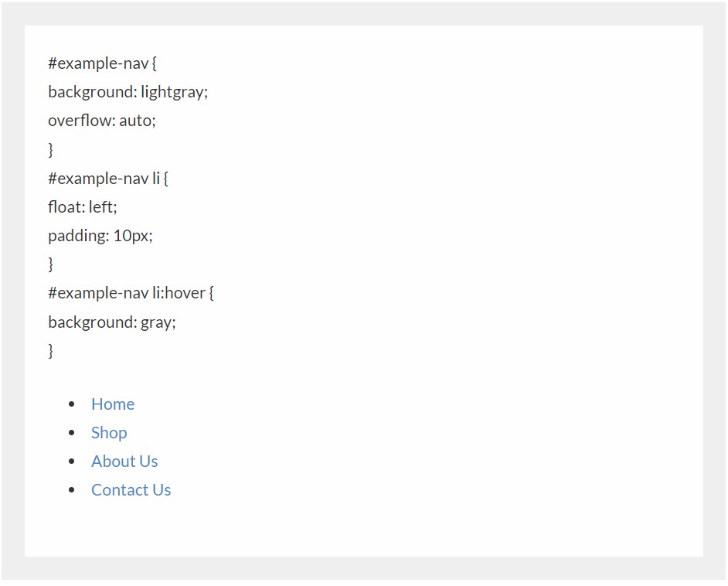
Task: Click the bullet beside Shop
Action: click(72, 433)
